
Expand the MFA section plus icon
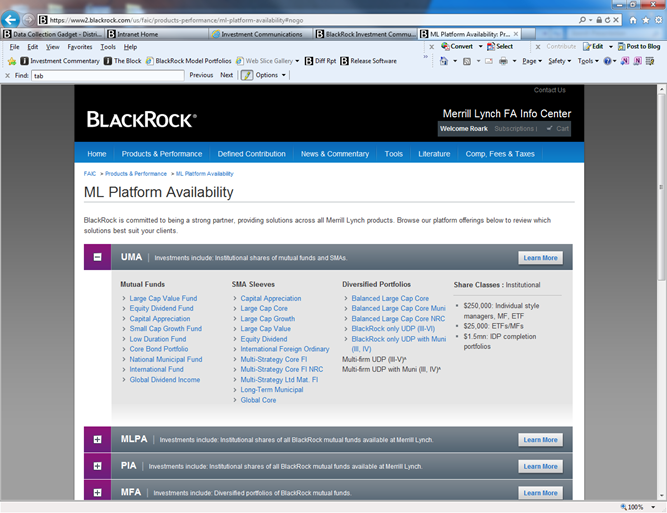point(97,493)
